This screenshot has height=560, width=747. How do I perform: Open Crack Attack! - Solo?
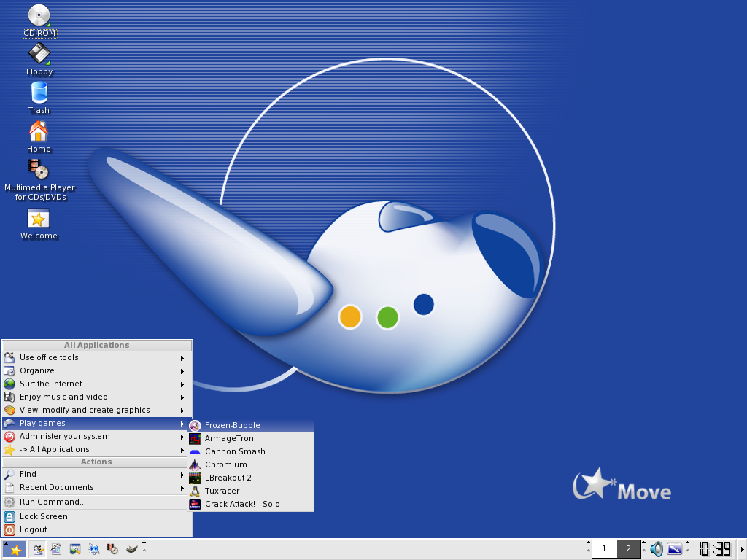tap(251, 504)
